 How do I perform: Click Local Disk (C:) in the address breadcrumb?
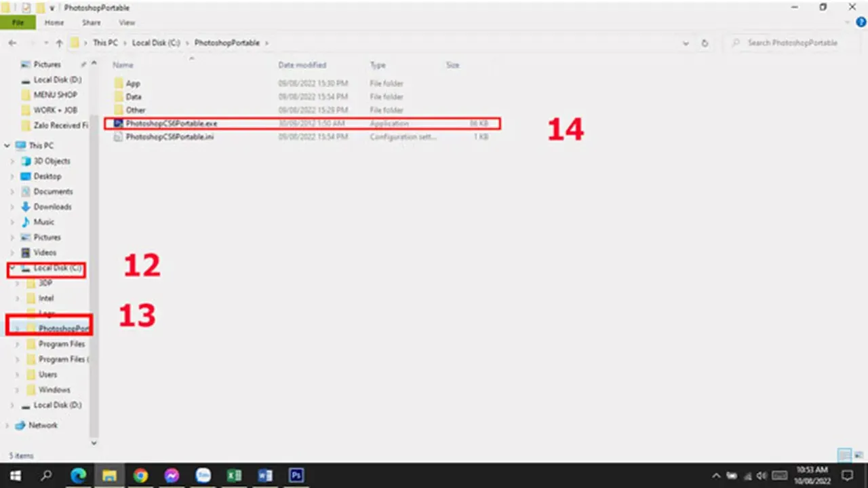tap(156, 43)
